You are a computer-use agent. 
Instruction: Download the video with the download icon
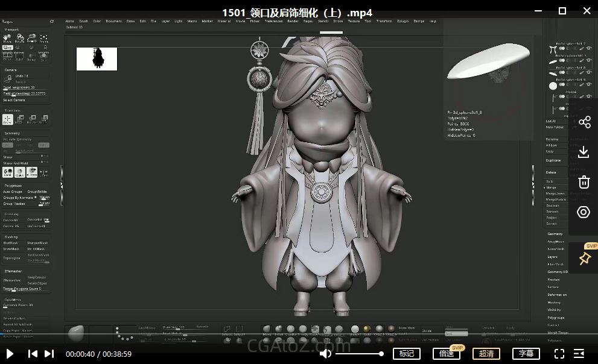click(x=584, y=152)
